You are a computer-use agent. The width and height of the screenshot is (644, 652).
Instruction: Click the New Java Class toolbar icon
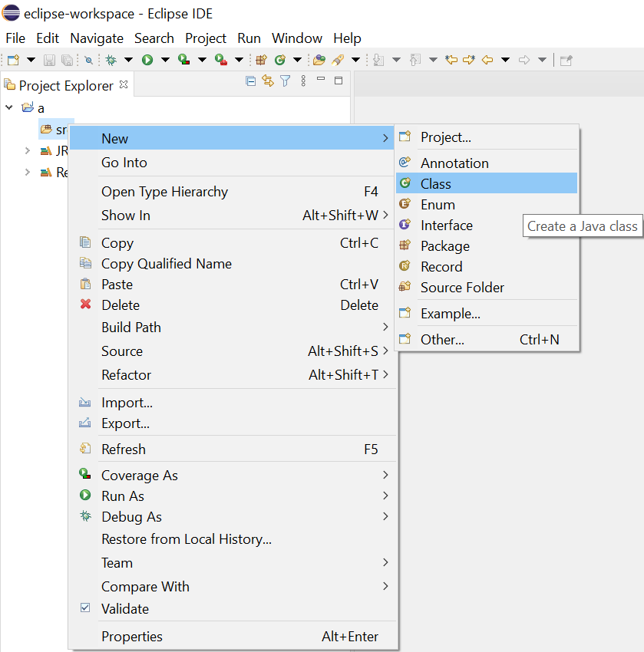pos(280,60)
